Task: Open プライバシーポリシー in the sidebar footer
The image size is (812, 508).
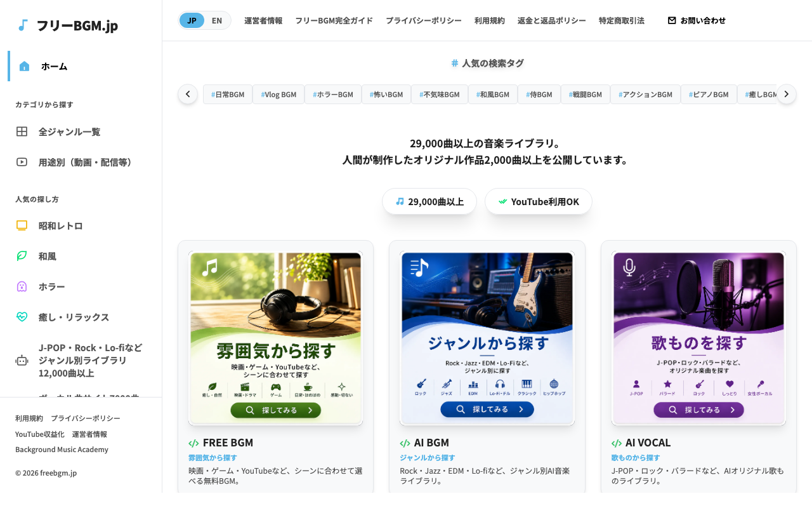Action: click(86, 418)
